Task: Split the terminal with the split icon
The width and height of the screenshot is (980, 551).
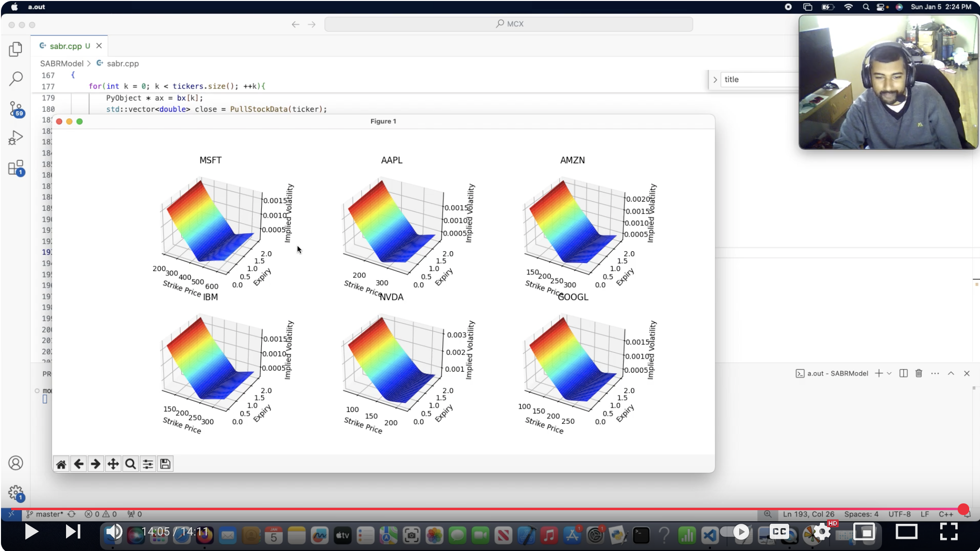Action: tap(904, 373)
